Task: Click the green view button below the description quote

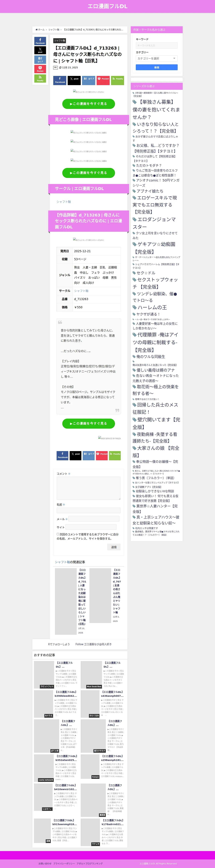Action: [88, 424]
